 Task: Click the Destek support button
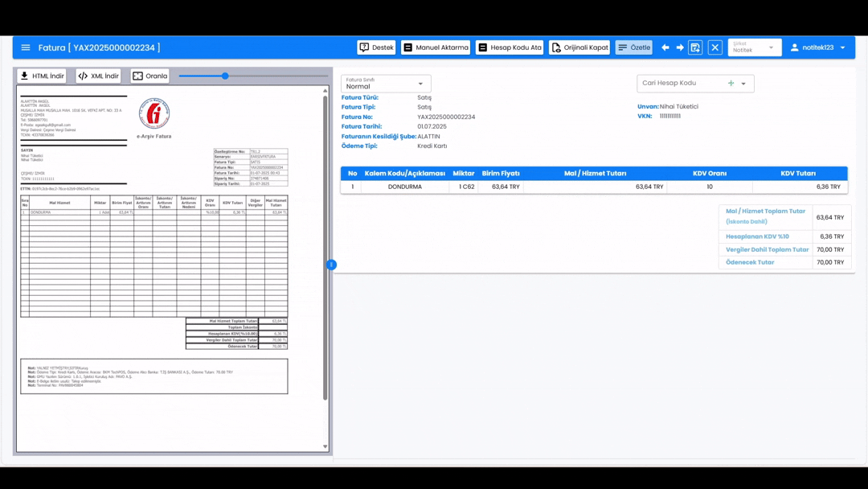click(x=376, y=47)
